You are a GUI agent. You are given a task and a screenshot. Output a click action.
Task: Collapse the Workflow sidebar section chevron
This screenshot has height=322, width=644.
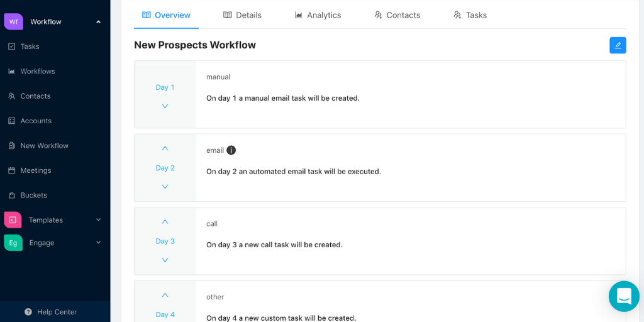[98, 22]
